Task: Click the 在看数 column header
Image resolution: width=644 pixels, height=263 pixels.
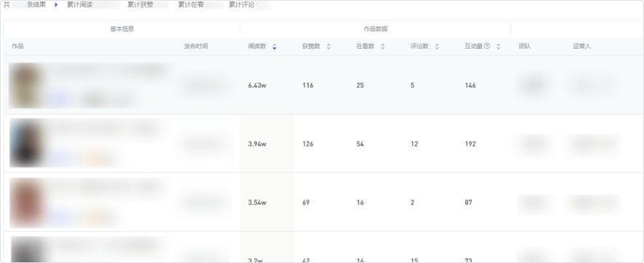Action: coord(365,47)
